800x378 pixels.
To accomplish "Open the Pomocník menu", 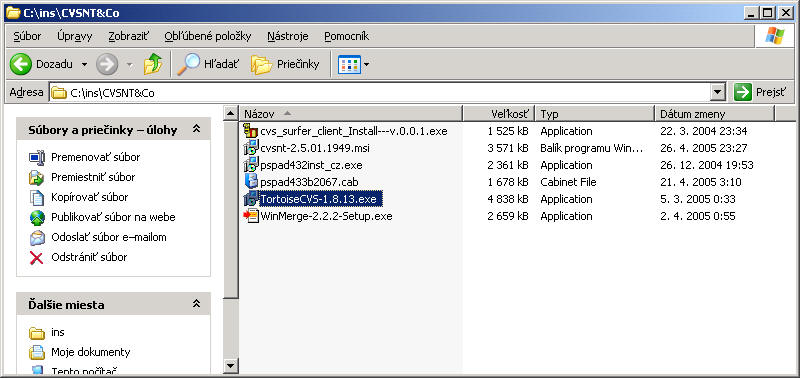I will [346, 36].
